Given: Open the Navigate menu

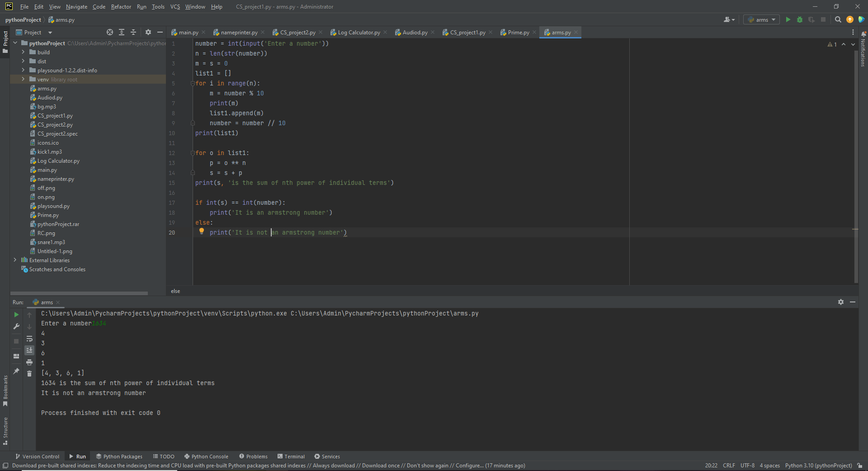Looking at the screenshot, I should (x=76, y=7).
